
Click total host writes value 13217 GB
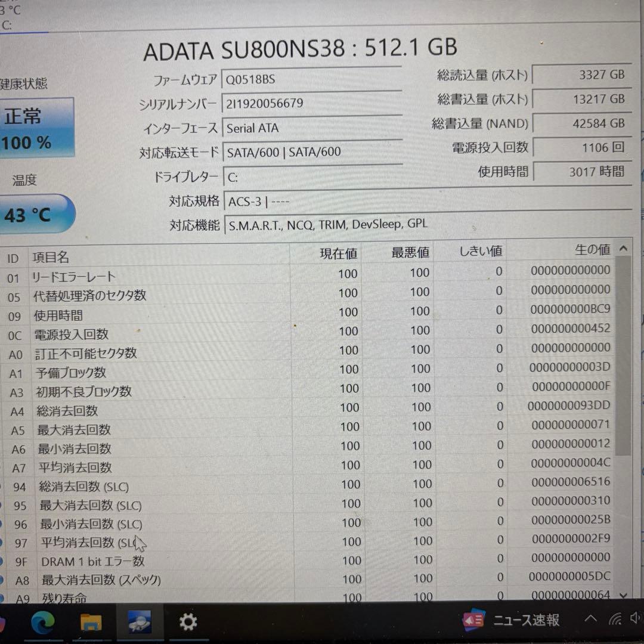coord(582,100)
